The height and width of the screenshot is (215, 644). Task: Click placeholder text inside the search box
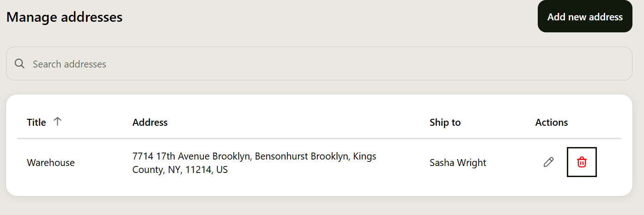69,64
